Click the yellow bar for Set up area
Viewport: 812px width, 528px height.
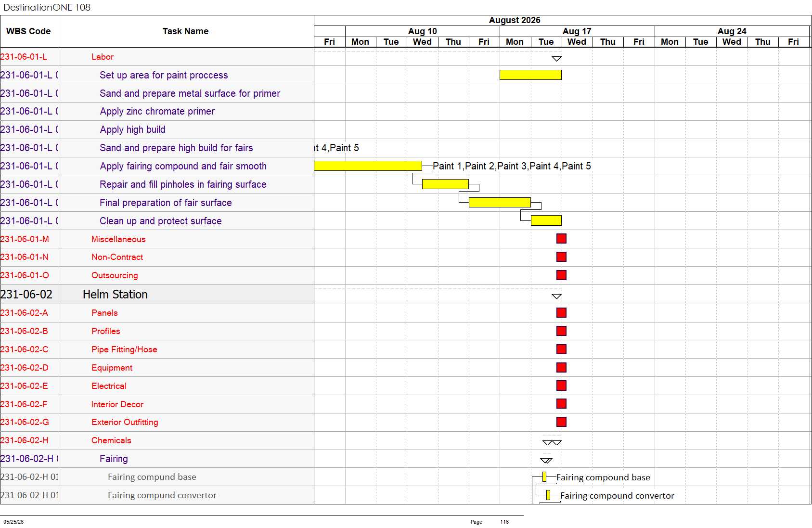tap(530, 75)
